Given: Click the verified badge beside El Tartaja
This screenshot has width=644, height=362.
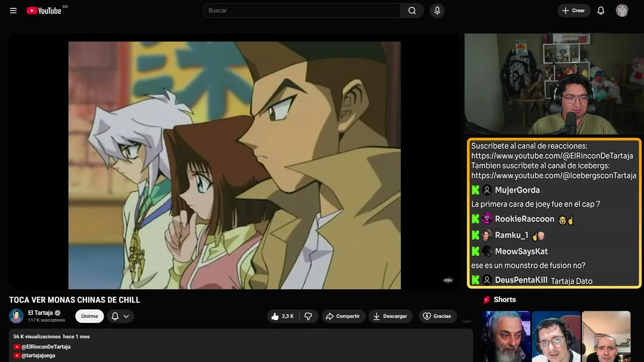Looking at the screenshot, I should (x=57, y=313).
